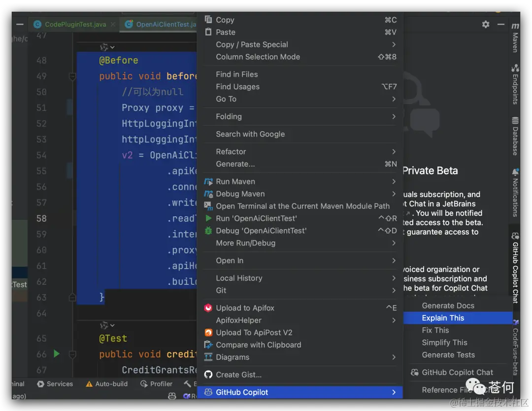Open the author dropdown above @Test
Screen dimensions: 532x411
(x=107, y=325)
